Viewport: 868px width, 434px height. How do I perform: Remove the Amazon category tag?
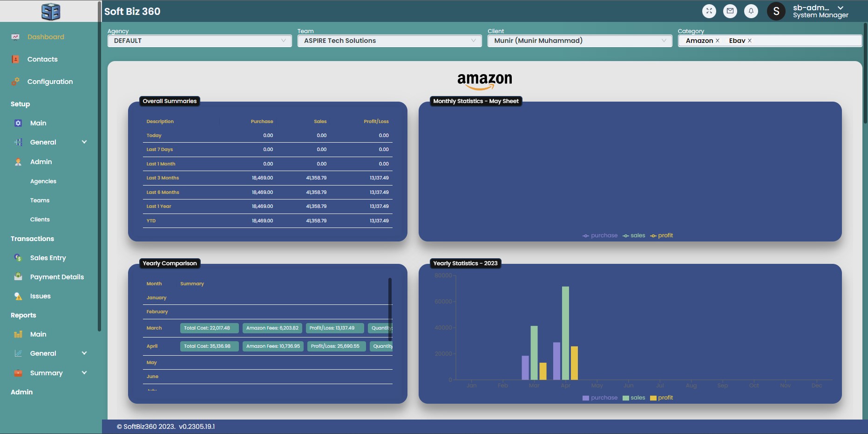coord(718,41)
